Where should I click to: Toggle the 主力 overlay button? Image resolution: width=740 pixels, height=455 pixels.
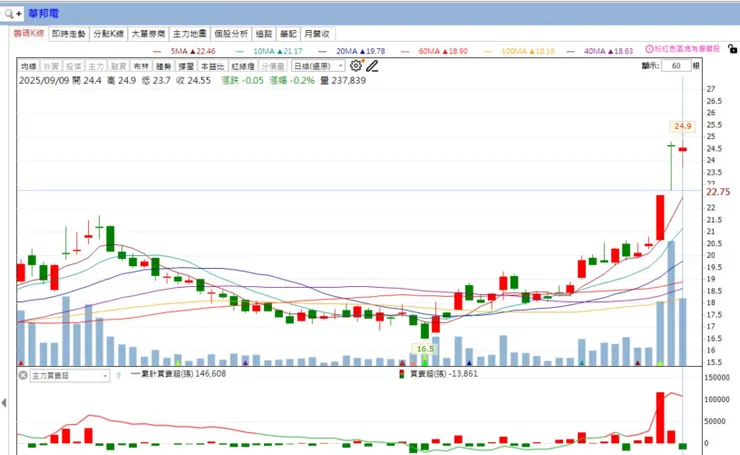point(96,66)
